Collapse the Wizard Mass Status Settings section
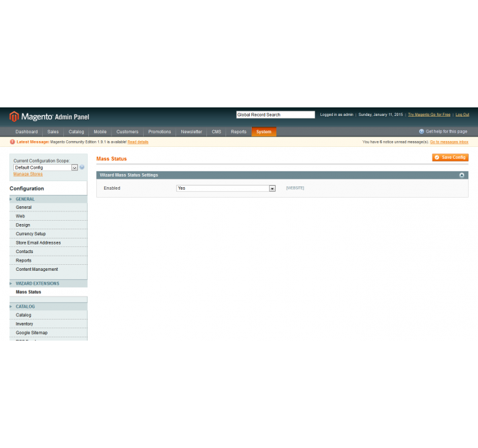The image size is (478, 448). click(x=462, y=175)
